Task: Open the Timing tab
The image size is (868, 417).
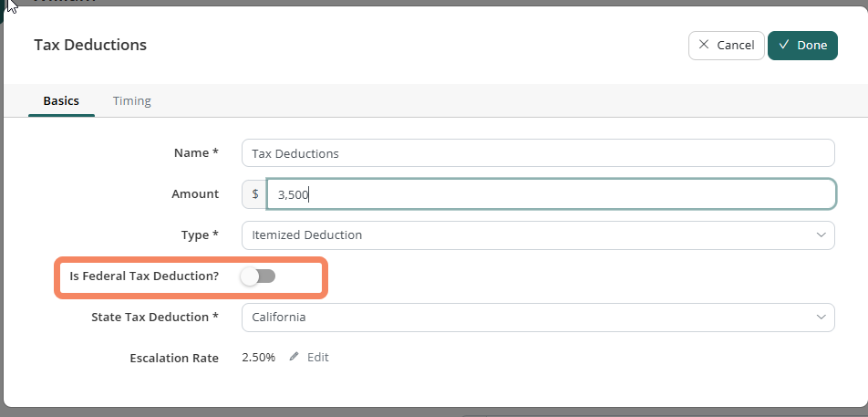Action: point(132,100)
